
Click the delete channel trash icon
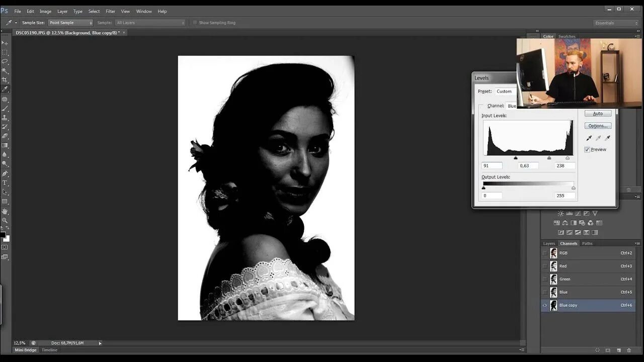click(x=629, y=350)
